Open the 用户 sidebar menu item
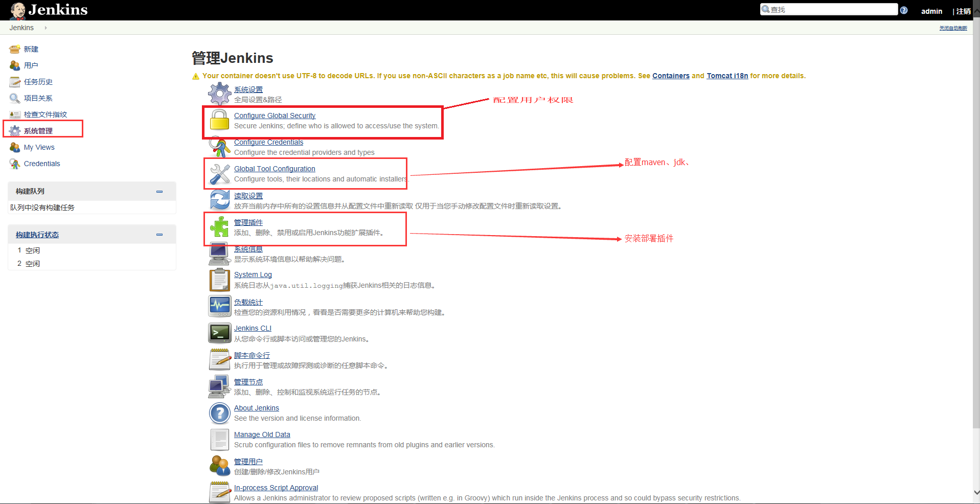This screenshot has width=980, height=504. (x=31, y=65)
